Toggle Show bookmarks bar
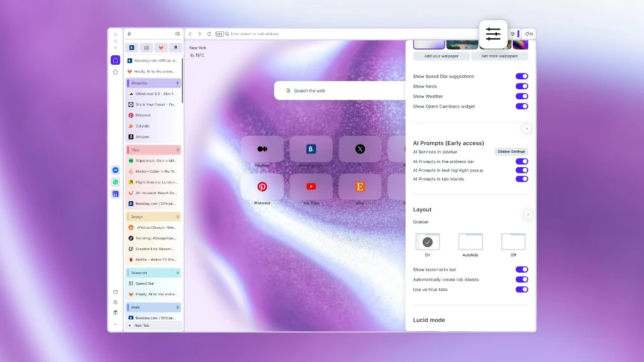The width and height of the screenshot is (644, 362). tap(521, 270)
